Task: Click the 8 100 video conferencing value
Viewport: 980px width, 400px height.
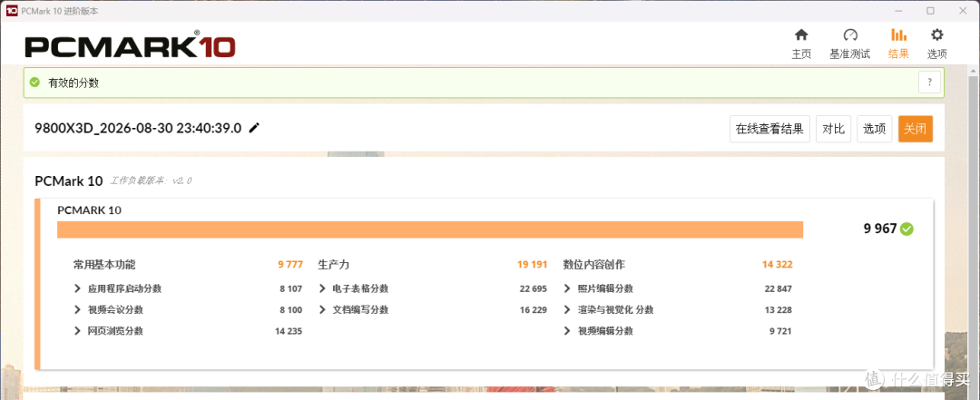Action: (291, 310)
